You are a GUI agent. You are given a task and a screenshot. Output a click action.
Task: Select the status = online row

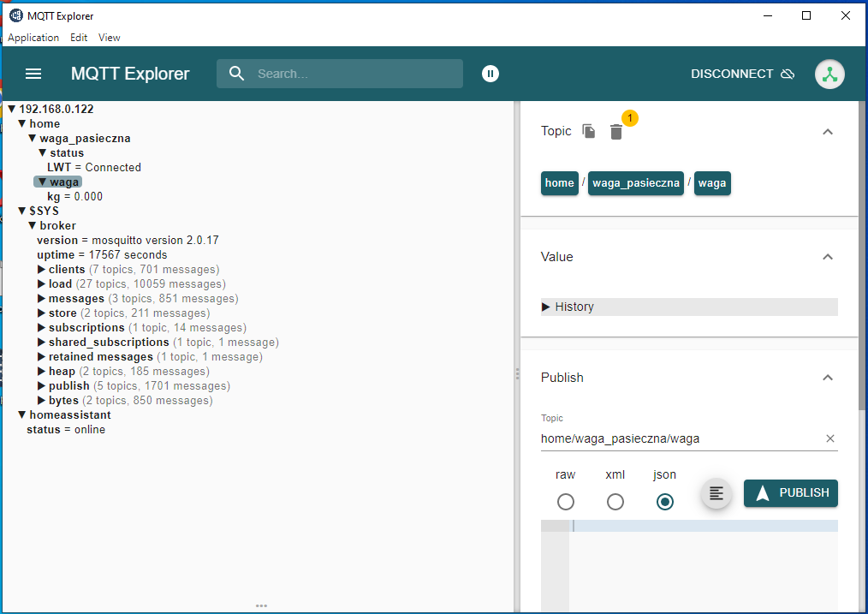[x=66, y=430]
